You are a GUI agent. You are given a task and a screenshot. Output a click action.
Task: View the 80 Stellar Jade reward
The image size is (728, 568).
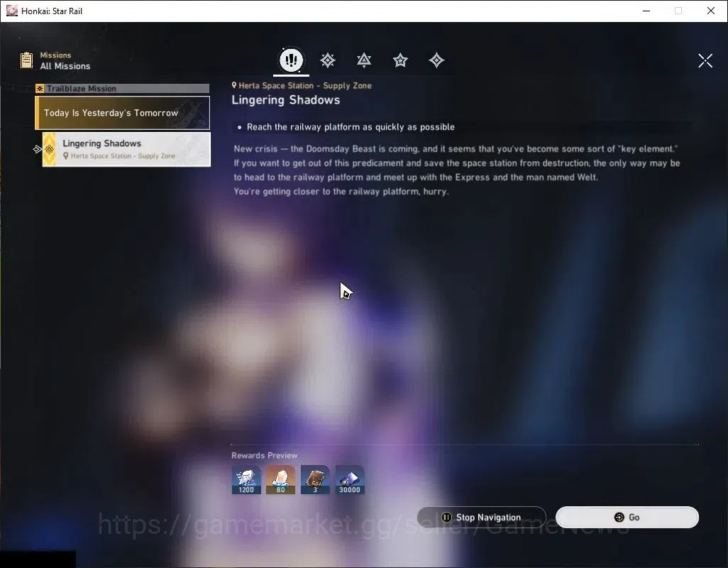280,480
